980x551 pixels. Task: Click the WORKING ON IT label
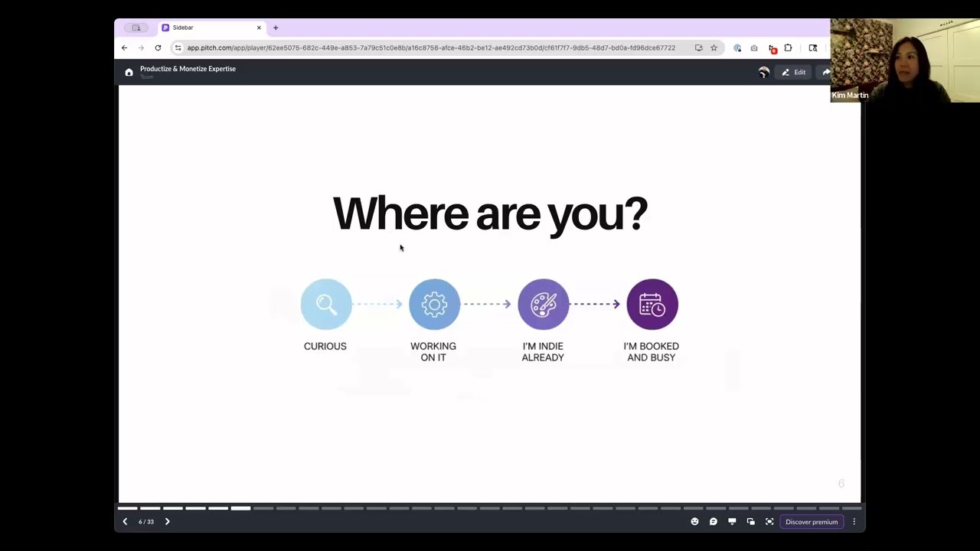433,352
